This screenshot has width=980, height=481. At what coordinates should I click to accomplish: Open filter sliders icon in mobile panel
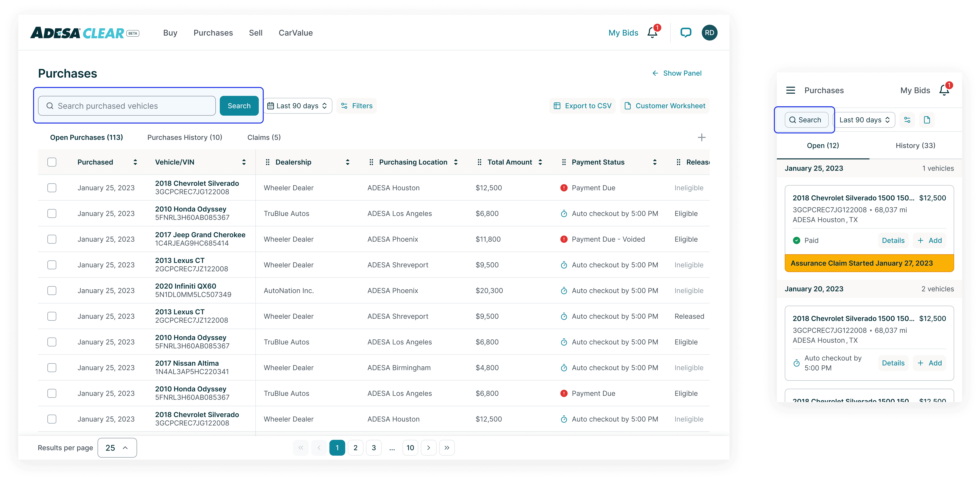(x=907, y=120)
